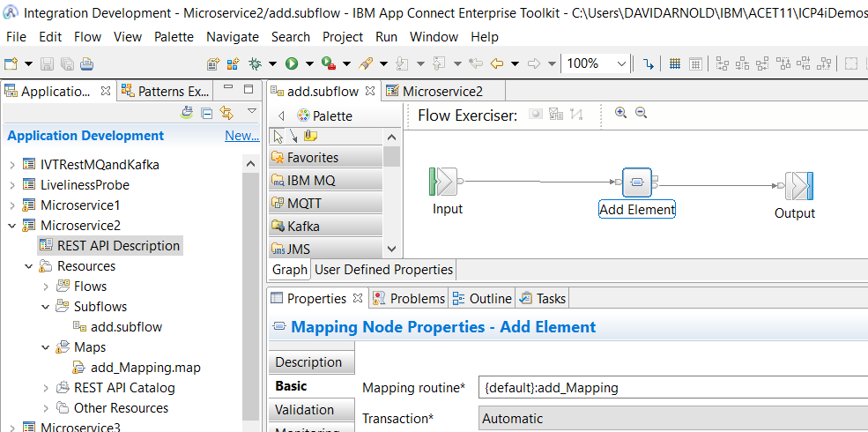The height and width of the screenshot is (432, 868).
Task: Select the Input node on canvas
Action: pyautogui.click(x=446, y=181)
